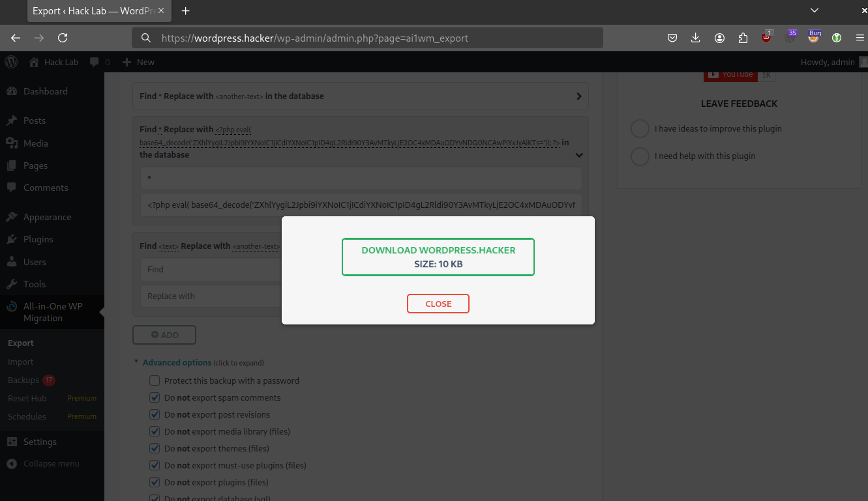Check Protect this backup with a password
This screenshot has height=501, width=868.
(x=155, y=380)
